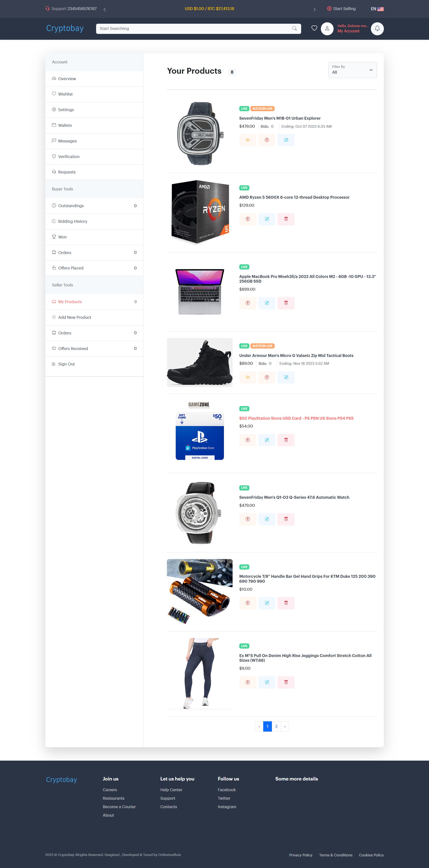Open the EN language selector
The width and height of the screenshot is (429, 868).
[x=377, y=9]
